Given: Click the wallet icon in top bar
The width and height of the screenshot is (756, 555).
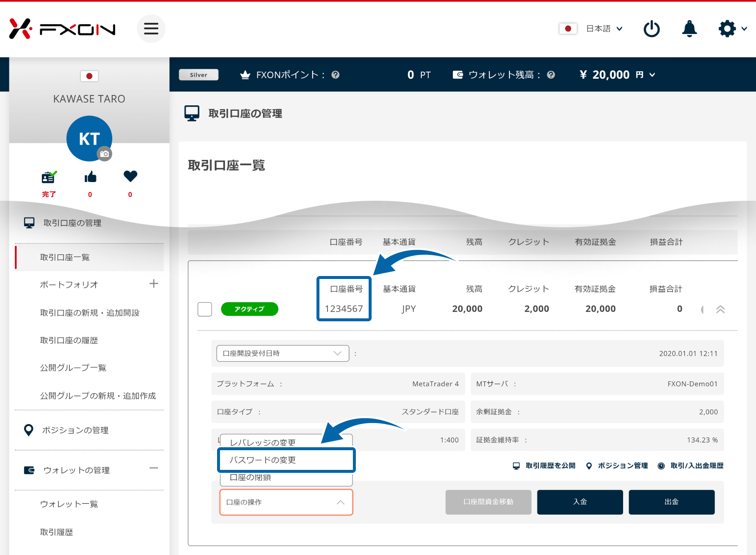Looking at the screenshot, I should (x=458, y=75).
